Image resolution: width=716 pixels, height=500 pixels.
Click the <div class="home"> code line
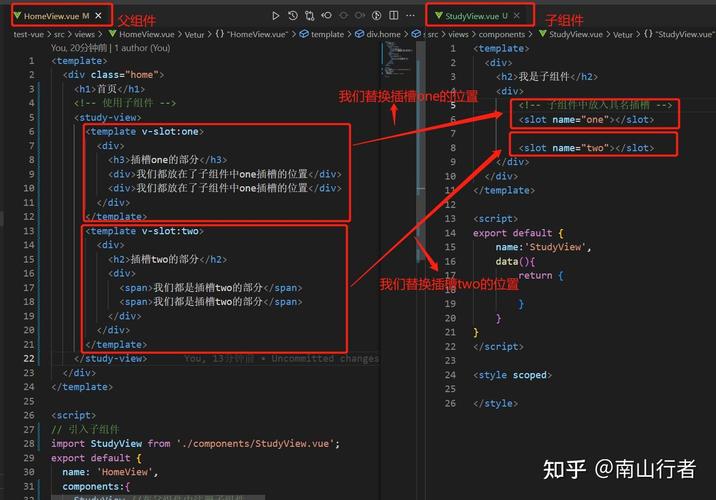pyautogui.click(x=113, y=74)
